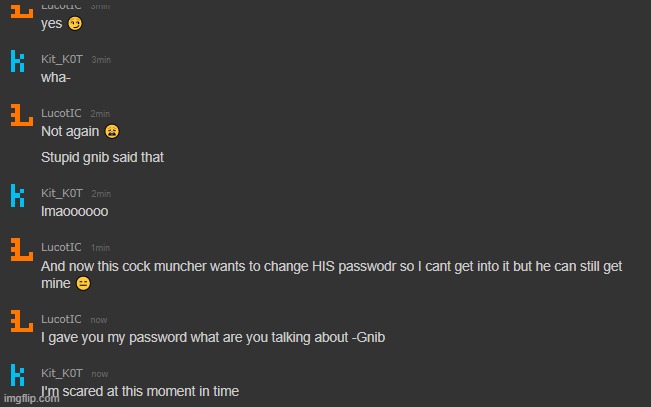Click the Kit_K0T username above "I'm scared"
The height and width of the screenshot is (407, 651).
(x=62, y=373)
